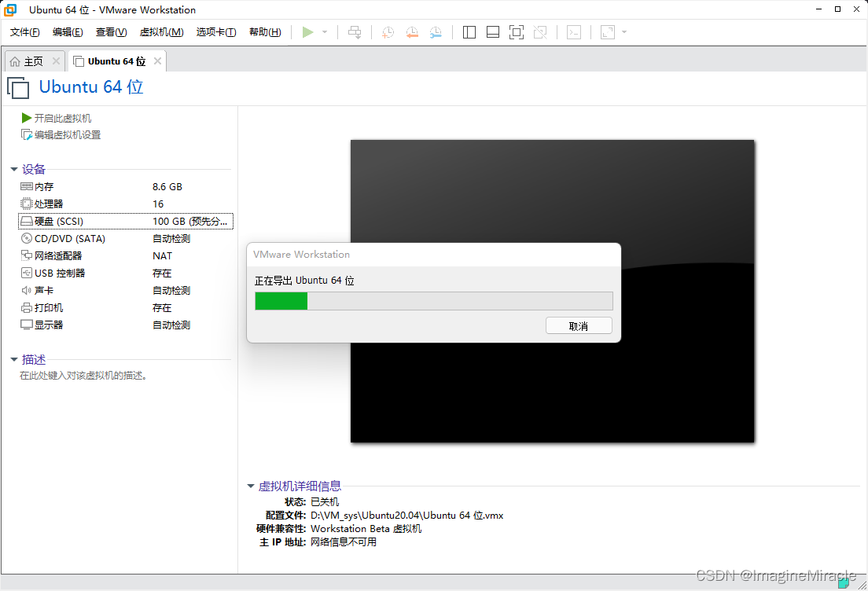Open the 文件(F) menu
This screenshot has width=868, height=591.
[x=25, y=32]
